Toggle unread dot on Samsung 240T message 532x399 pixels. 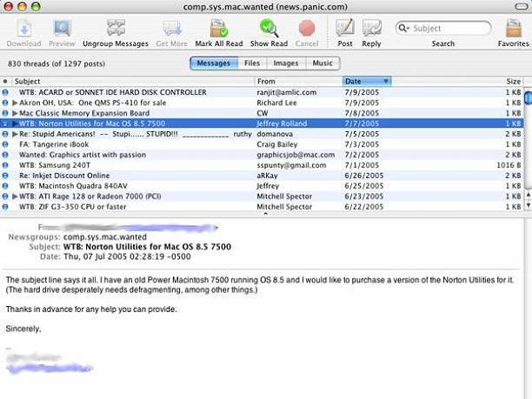pos(5,165)
